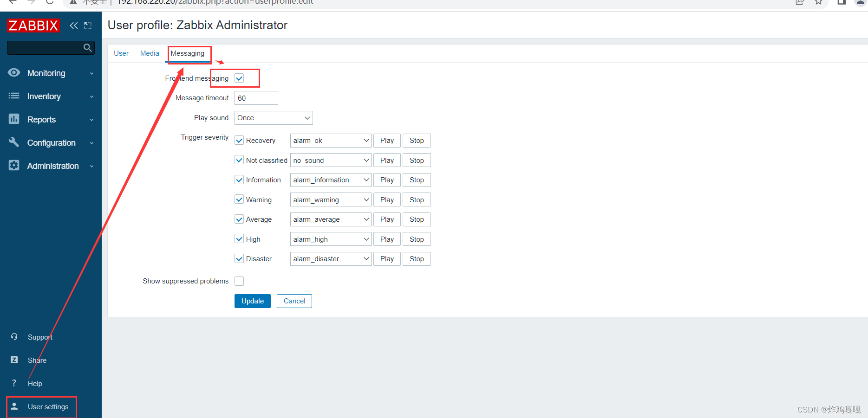Image resolution: width=868 pixels, height=418 pixels.
Task: Open the alarm_ok sound dropdown
Action: pyautogui.click(x=331, y=141)
